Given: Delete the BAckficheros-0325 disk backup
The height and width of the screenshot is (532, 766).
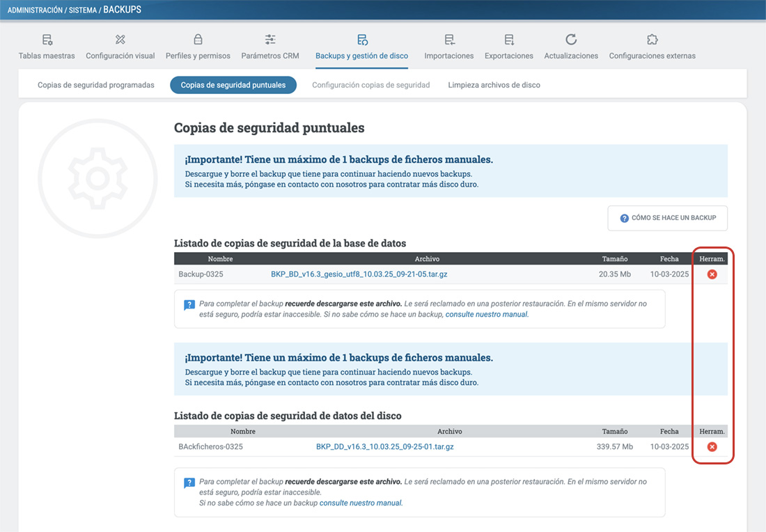Looking at the screenshot, I should coord(712,446).
